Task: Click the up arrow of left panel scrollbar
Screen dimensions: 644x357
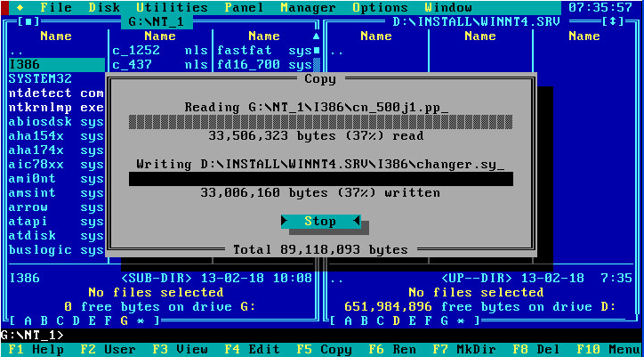Action: [x=317, y=37]
